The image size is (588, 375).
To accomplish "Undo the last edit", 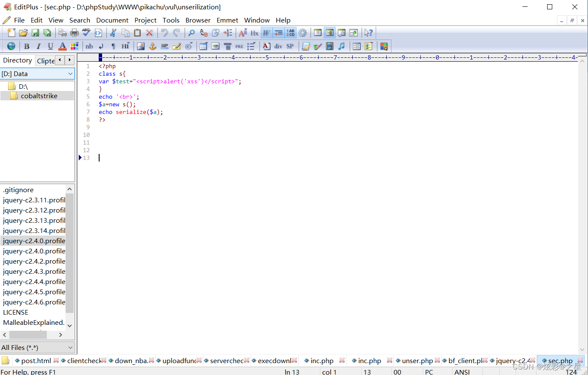I will point(165,33).
